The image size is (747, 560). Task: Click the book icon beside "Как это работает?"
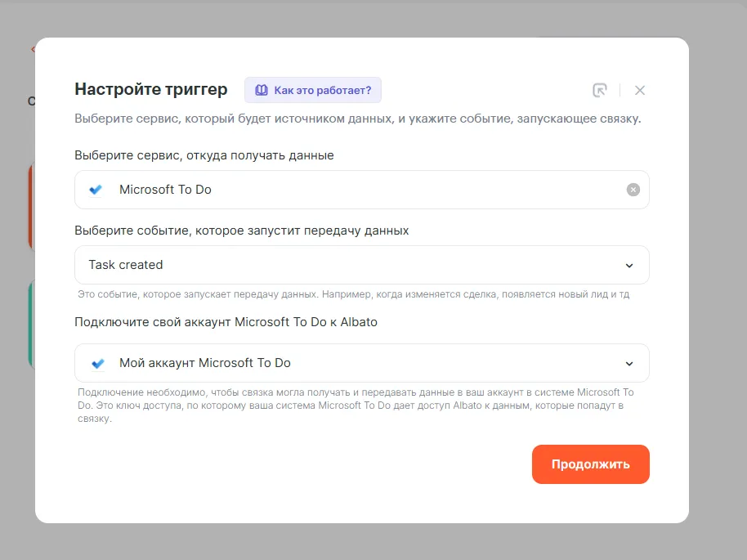[262, 90]
